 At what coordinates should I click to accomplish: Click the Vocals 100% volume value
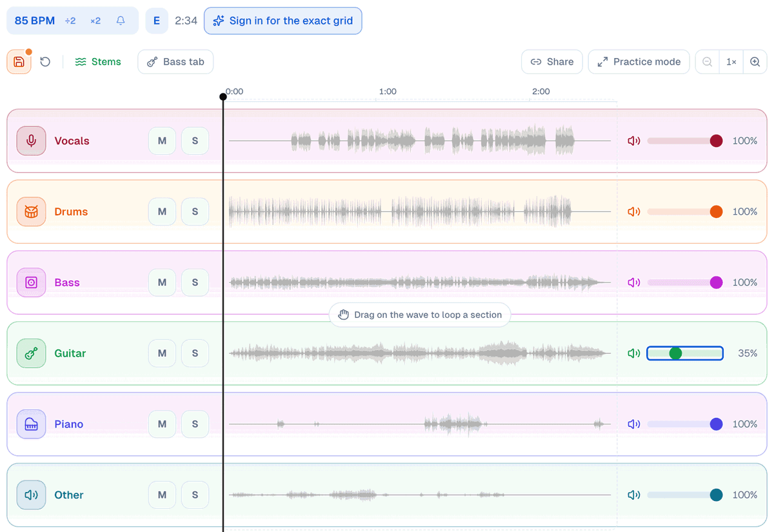745,141
